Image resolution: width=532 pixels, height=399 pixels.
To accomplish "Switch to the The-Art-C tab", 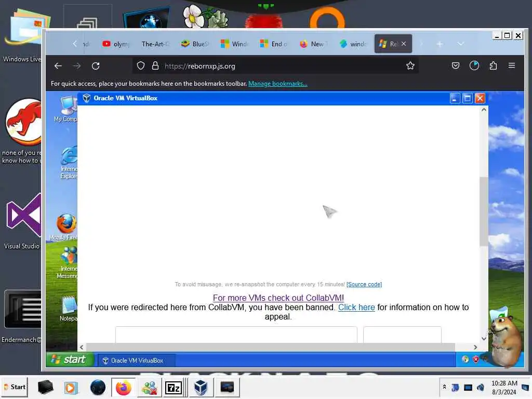I will click(x=155, y=44).
